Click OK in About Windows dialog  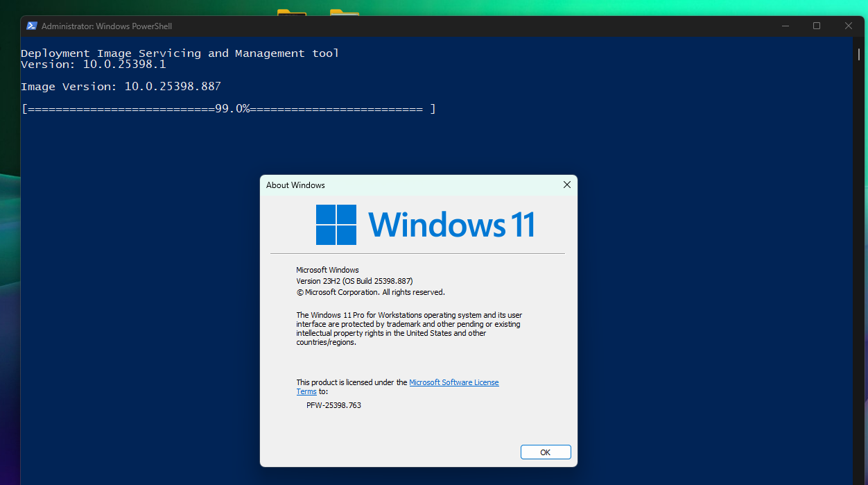point(546,452)
